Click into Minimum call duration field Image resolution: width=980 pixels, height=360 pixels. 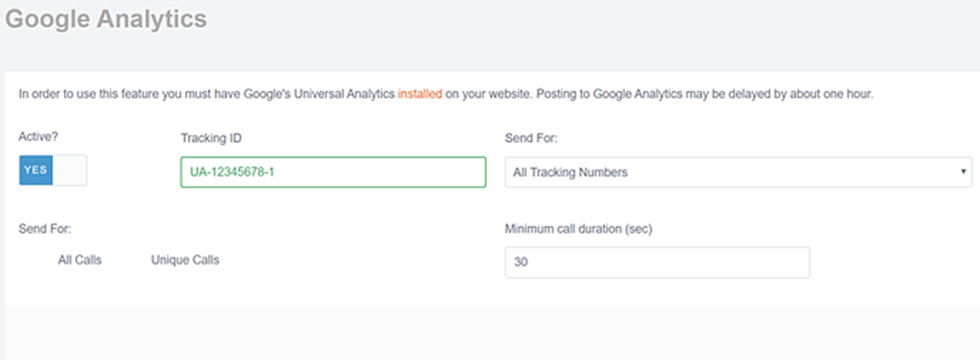(657, 262)
